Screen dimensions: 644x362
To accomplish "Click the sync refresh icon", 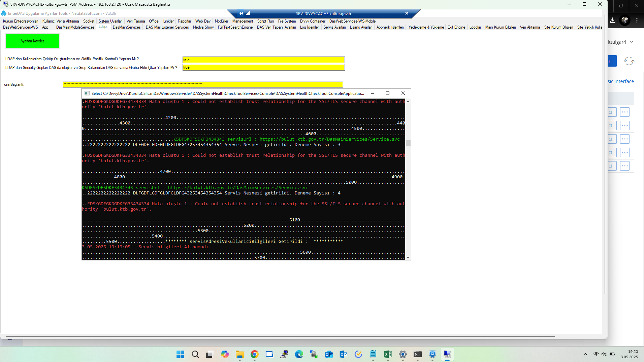I will coord(629,61).
